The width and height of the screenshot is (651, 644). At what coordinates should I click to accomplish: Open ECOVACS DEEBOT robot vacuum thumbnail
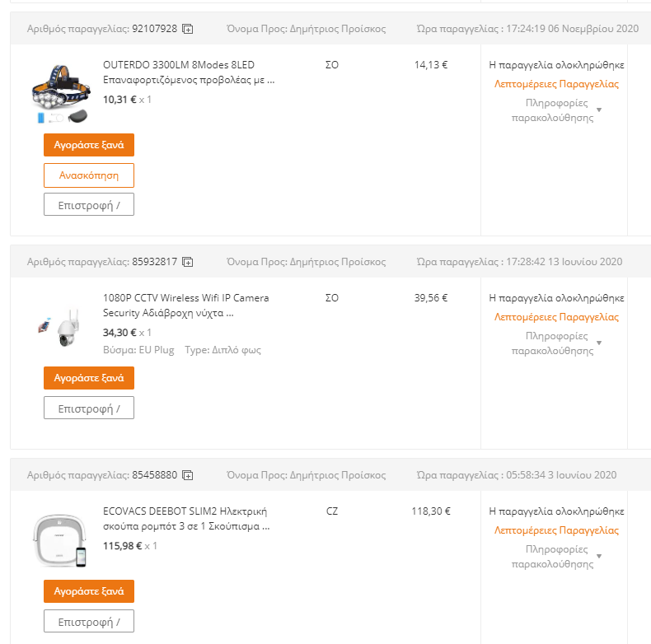point(61,540)
